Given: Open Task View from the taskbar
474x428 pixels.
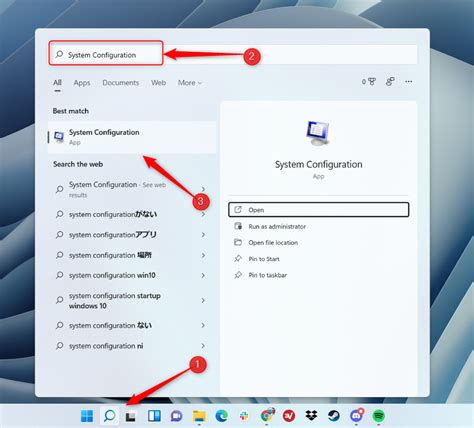Looking at the screenshot, I should click(x=131, y=416).
